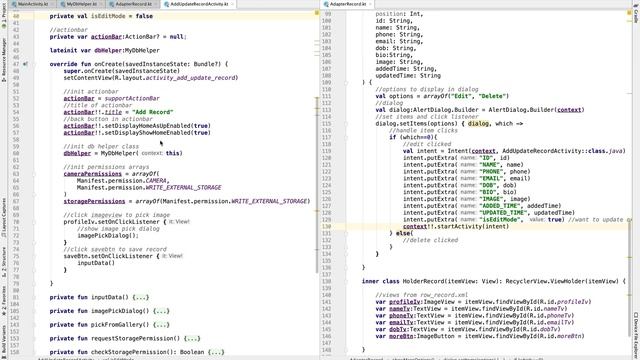The image size is (640, 360).
Task: Close the right pane AdapterRecord.kt tab
Action: coord(370,4)
